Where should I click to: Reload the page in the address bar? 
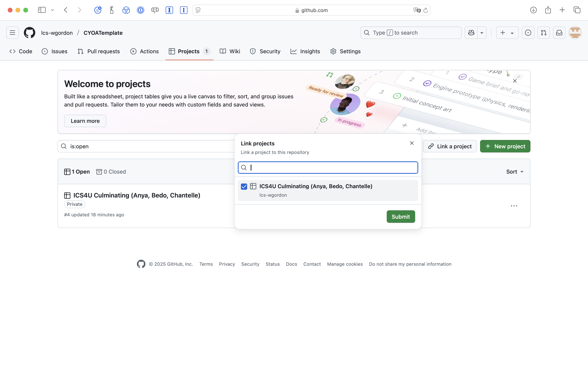coord(425,10)
